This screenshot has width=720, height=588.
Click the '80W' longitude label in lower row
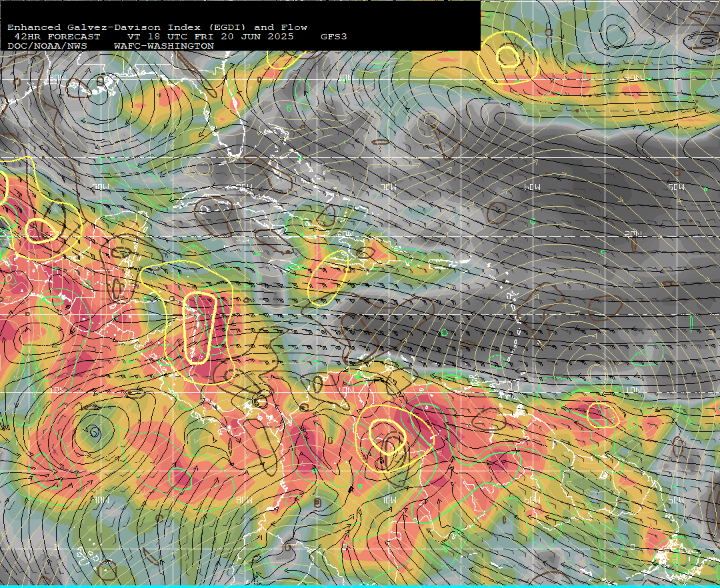tap(244, 500)
